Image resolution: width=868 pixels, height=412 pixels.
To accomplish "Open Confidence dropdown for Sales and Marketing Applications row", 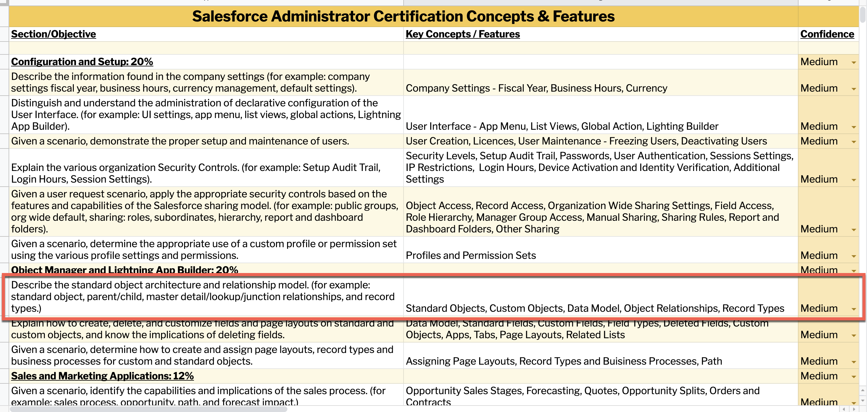I will 854,377.
